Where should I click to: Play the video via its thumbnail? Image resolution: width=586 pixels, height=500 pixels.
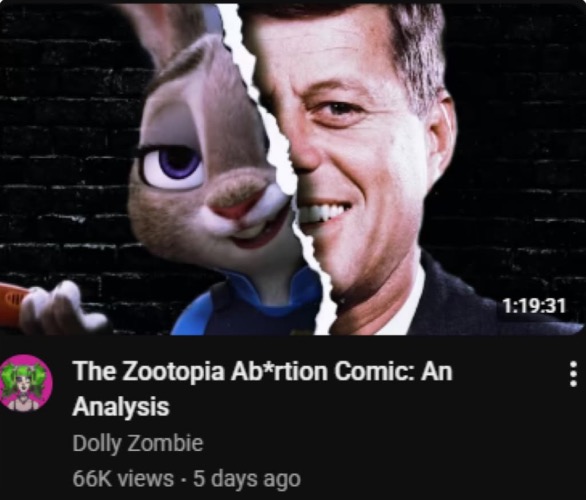click(x=293, y=167)
